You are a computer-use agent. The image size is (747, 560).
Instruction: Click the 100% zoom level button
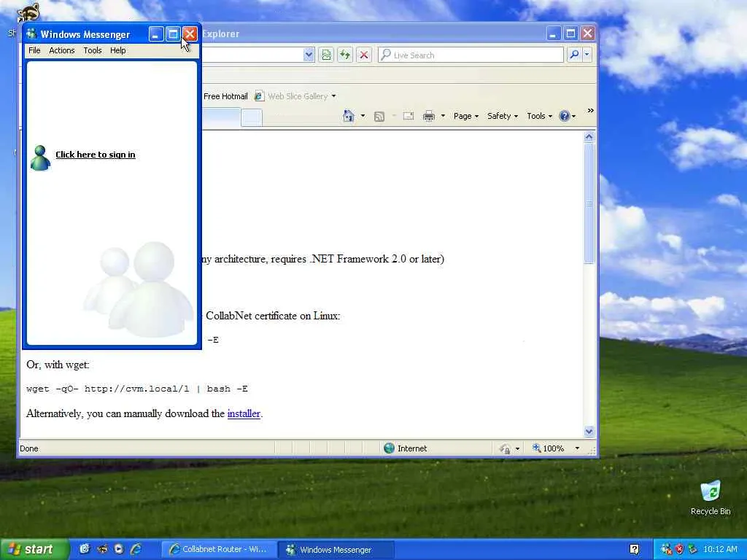pyautogui.click(x=549, y=448)
